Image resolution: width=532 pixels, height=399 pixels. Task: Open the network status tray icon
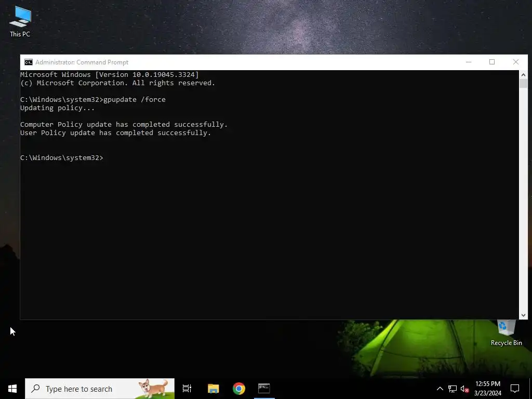(x=453, y=389)
